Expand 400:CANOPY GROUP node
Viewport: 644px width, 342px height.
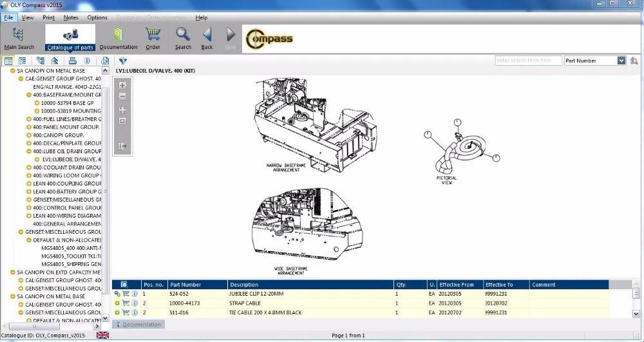[29, 135]
